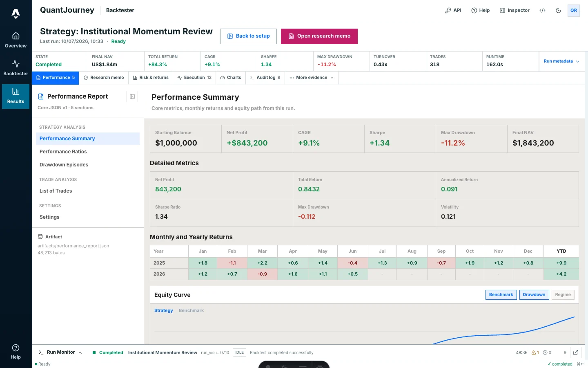Open the API key settings
The image size is (588, 368).
click(x=453, y=11)
